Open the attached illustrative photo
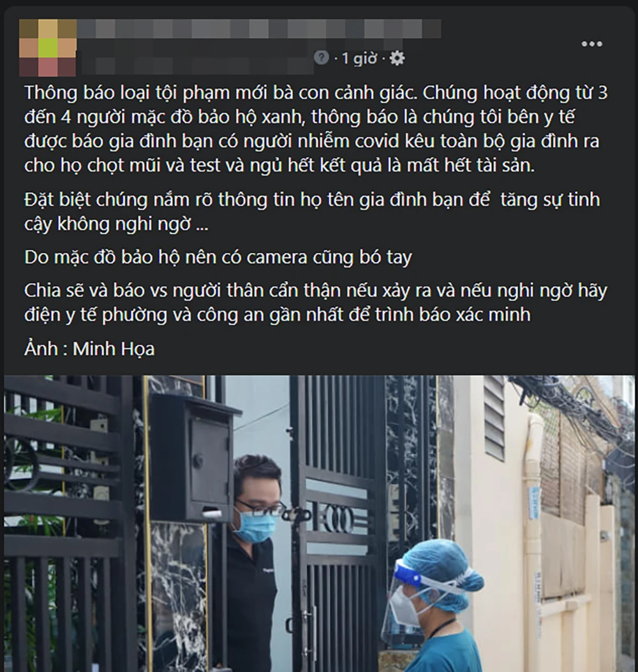Viewport: 638px width, 672px height. point(319,523)
